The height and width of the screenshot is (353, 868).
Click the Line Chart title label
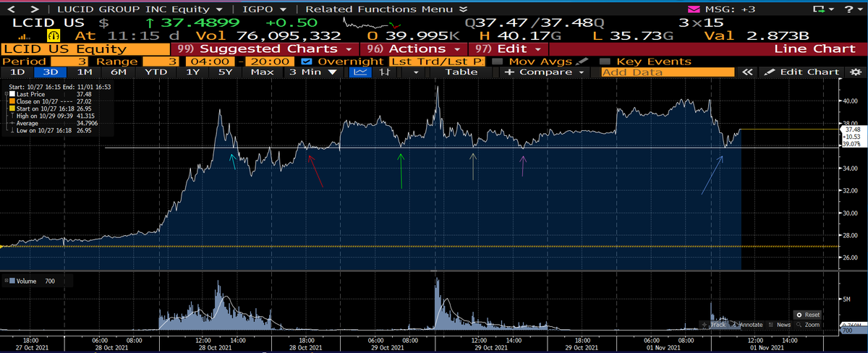click(x=814, y=48)
